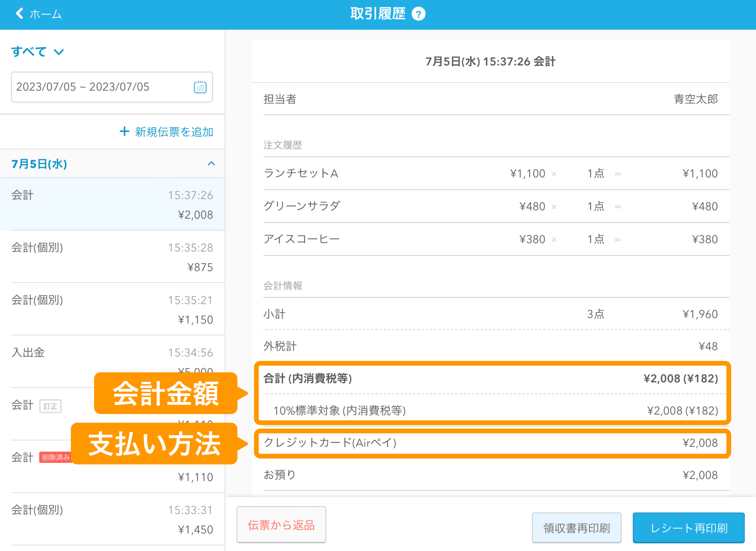Image resolution: width=756 pixels, height=551 pixels.
Task: Select the highlighted 会計 transaction at 15:37:26
Action: pos(112,204)
